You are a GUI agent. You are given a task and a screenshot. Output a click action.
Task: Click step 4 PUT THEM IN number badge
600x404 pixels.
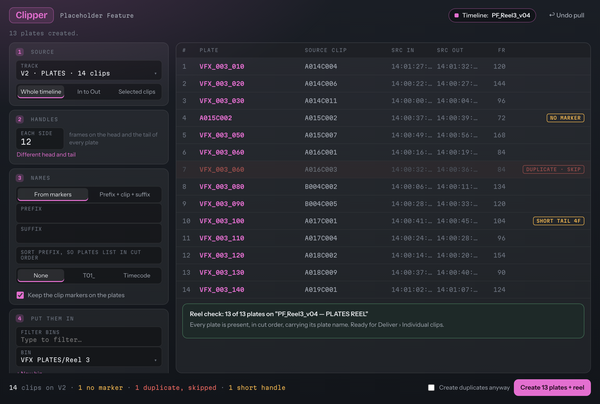pos(20,318)
